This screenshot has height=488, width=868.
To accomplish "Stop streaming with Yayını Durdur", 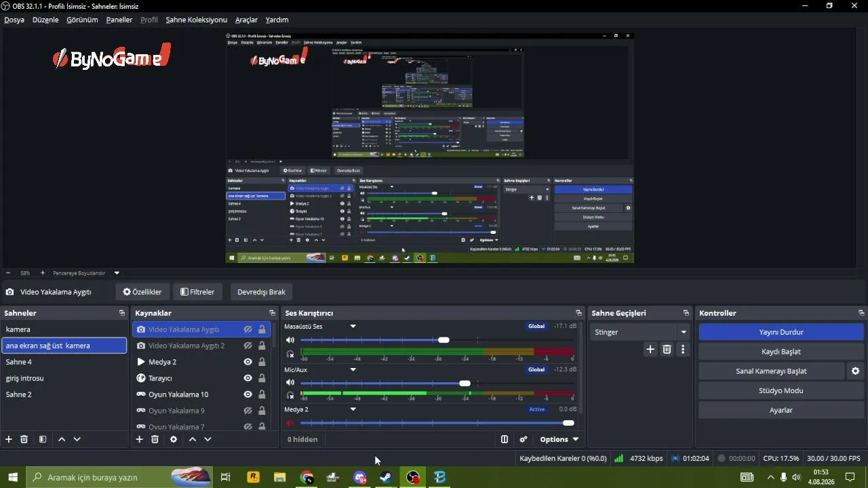I will tap(781, 332).
